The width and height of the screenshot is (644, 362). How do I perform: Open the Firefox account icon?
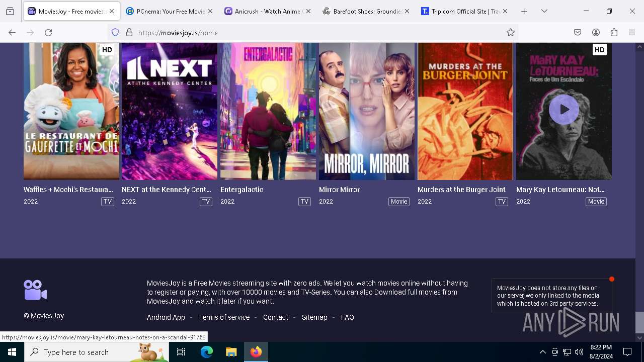[596, 32]
